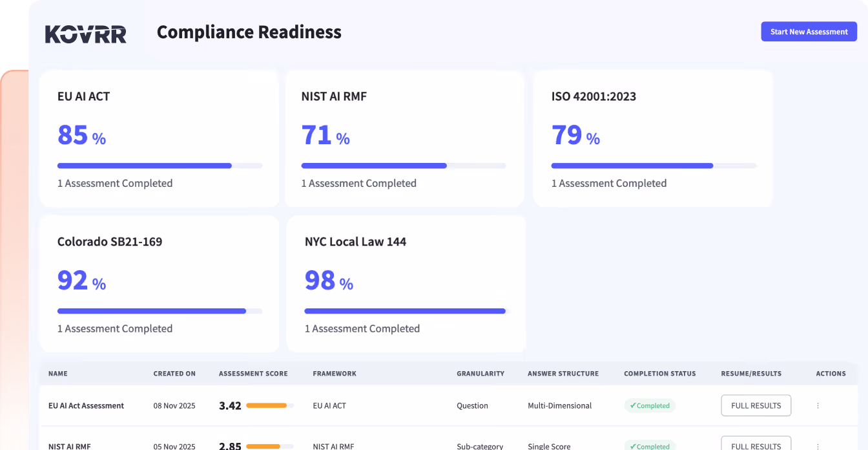The height and width of the screenshot is (450, 868).
Task: Click the Colorado SB21-169 92% progress bar
Action: (x=160, y=311)
